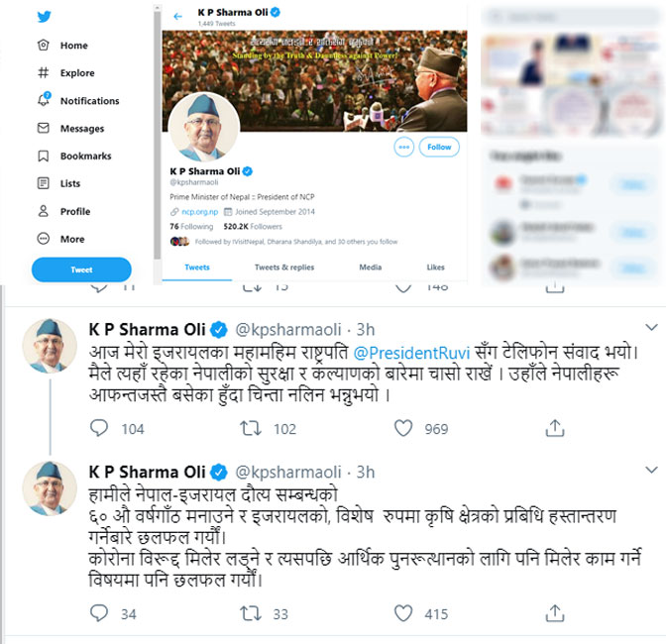Like the tweet showing 969 likes
Viewport: 666px width, 644px height.
coord(403,428)
